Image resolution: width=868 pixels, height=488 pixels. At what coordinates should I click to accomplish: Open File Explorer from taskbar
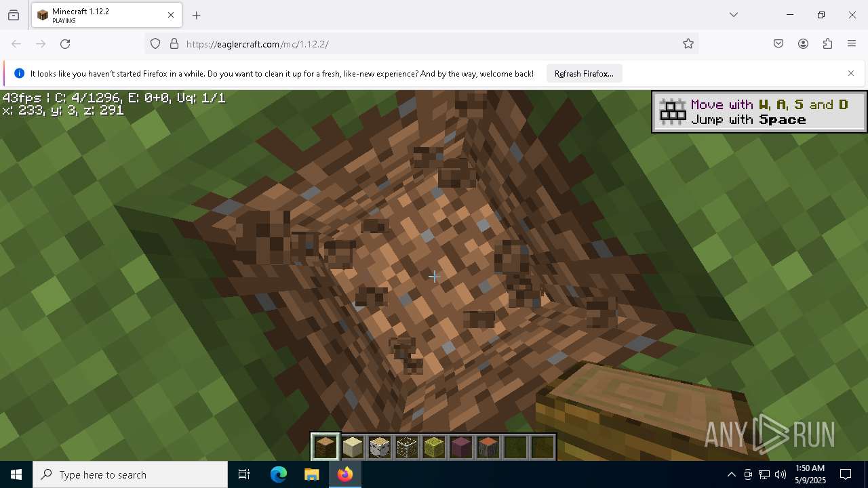pyautogui.click(x=311, y=474)
